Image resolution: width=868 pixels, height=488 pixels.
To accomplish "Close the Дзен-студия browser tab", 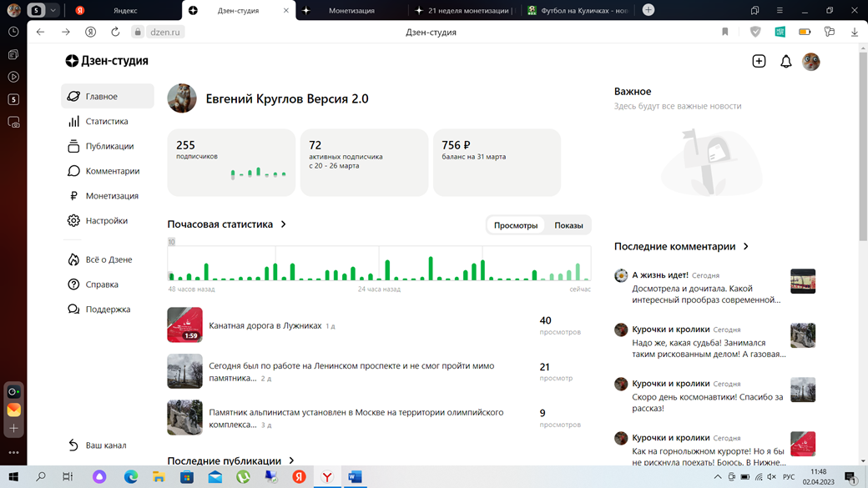I will 285,11.
